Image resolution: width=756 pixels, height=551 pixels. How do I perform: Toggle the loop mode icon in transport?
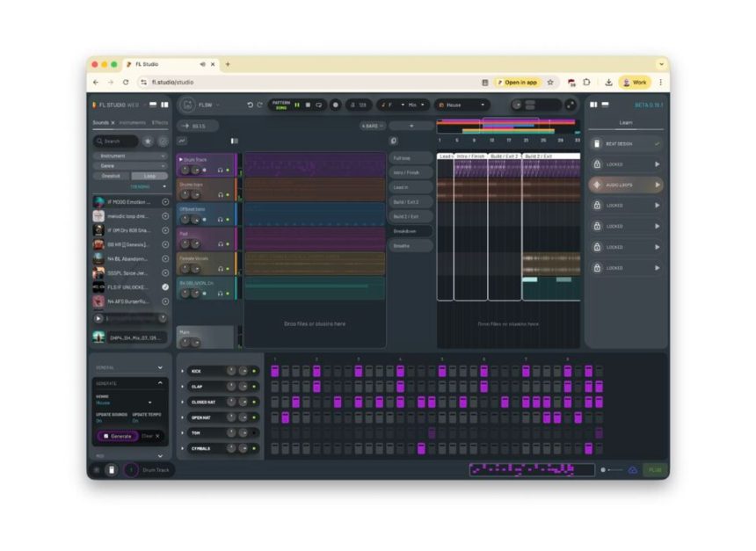(x=319, y=105)
